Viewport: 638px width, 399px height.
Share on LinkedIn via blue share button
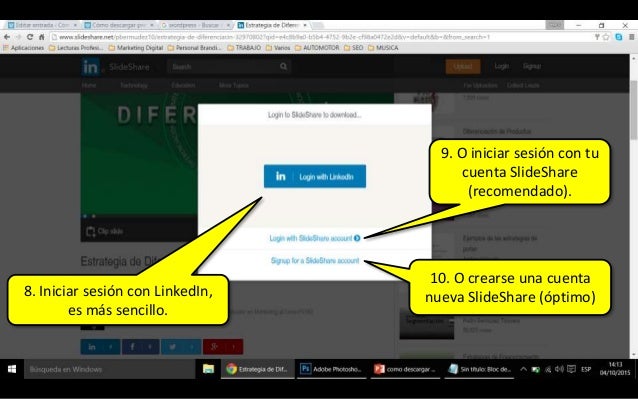(100, 347)
